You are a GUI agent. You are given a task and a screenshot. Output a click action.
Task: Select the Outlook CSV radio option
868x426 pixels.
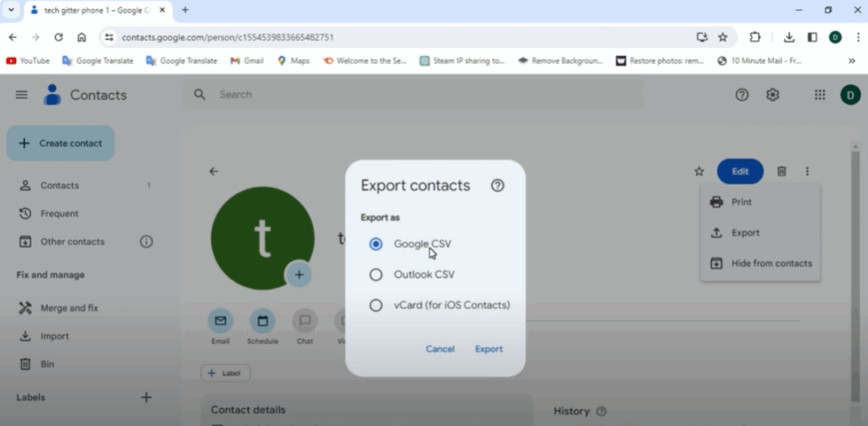click(x=376, y=274)
